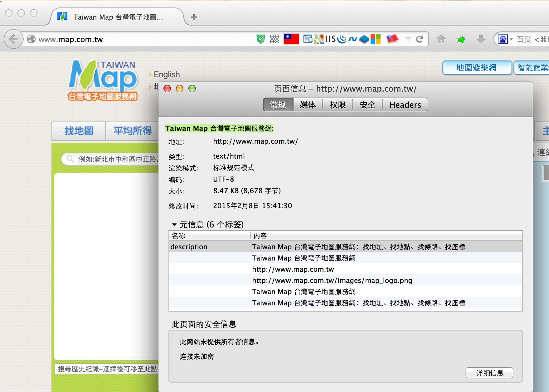Click the green fox toolbar icon

461,39
